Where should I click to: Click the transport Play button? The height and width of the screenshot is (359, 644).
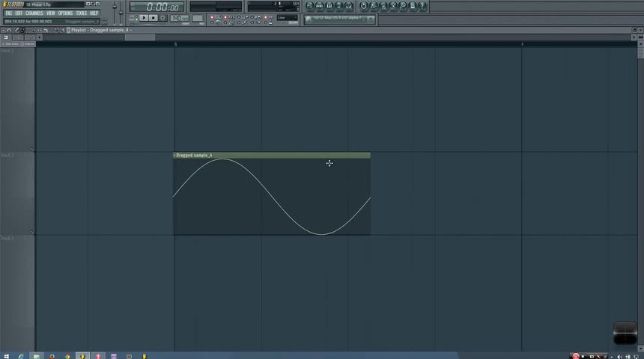coord(144,18)
